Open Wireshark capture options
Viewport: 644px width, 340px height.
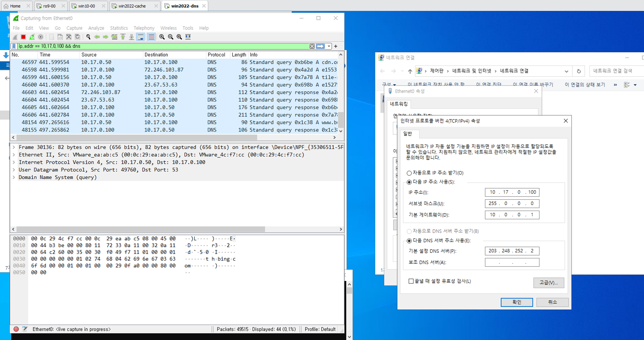pyautogui.click(x=41, y=37)
